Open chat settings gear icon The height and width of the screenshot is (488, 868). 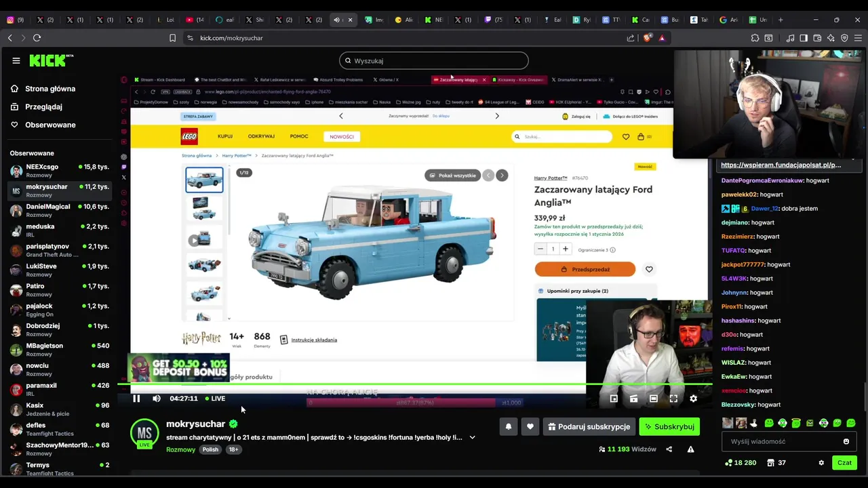tap(821, 463)
